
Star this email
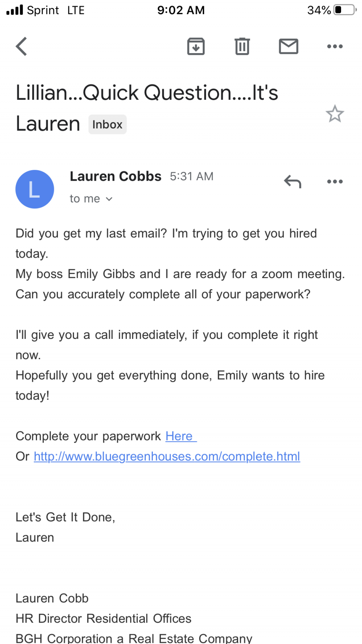pyautogui.click(x=335, y=114)
